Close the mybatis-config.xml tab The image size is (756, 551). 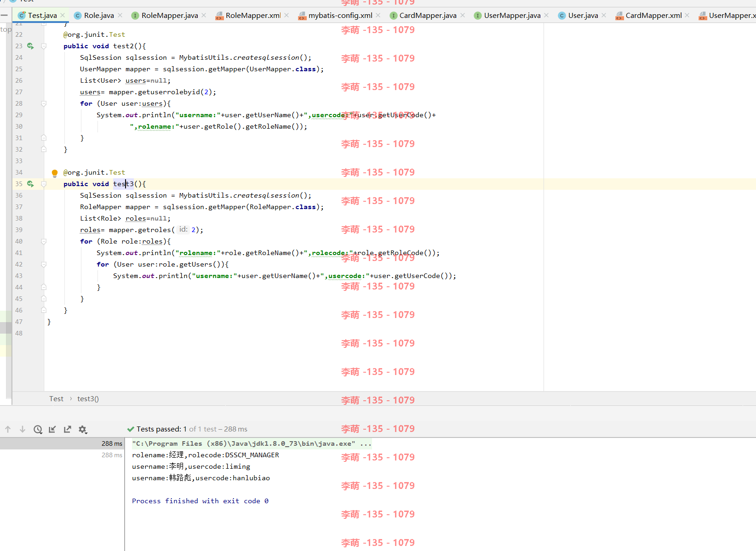click(x=378, y=15)
